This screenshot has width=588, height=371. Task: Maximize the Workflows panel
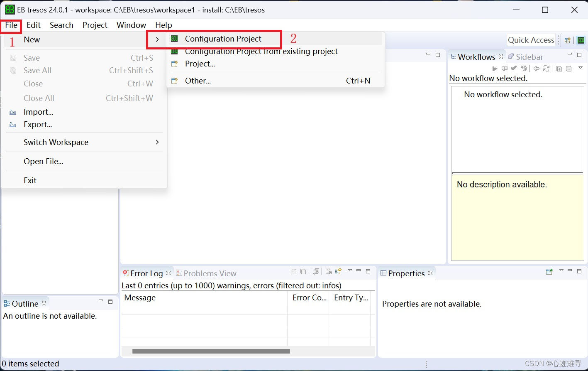pyautogui.click(x=579, y=55)
